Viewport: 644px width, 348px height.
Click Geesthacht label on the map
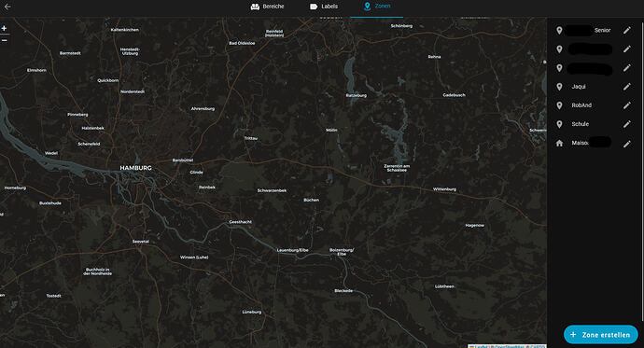pyautogui.click(x=240, y=222)
